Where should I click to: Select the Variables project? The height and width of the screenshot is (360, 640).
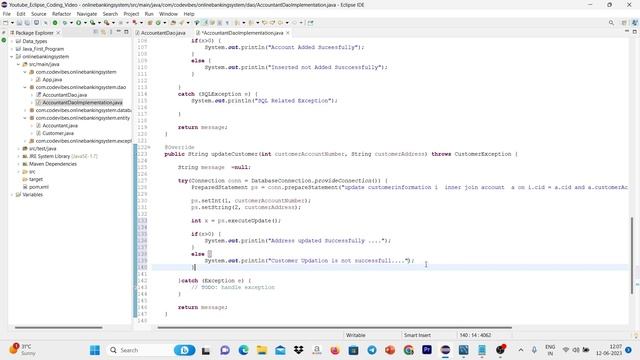point(32,195)
